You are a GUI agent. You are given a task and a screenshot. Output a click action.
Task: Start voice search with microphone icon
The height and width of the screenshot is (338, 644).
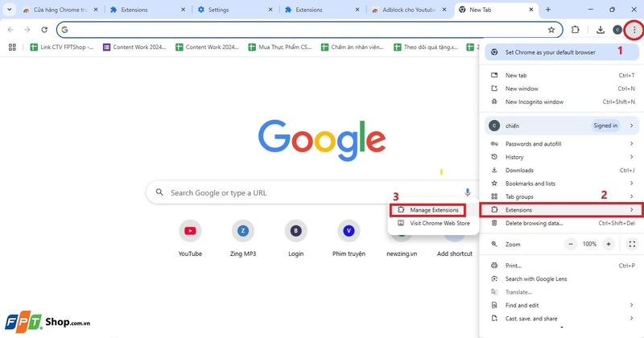pyautogui.click(x=467, y=192)
